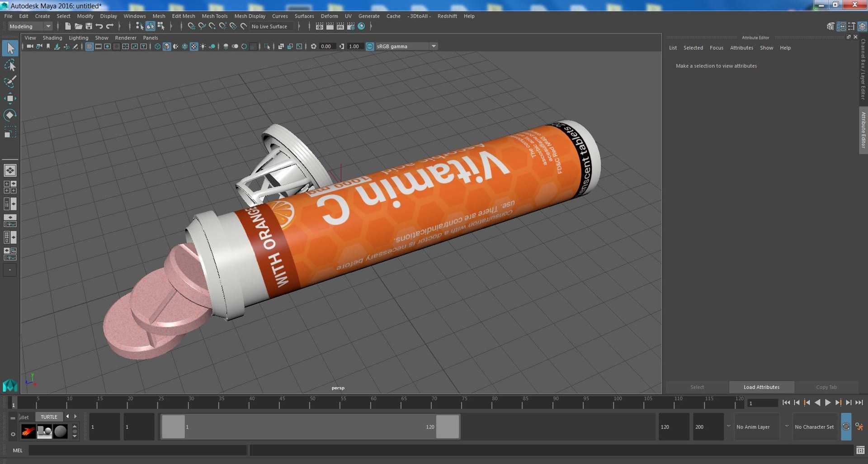Activate the Move tool

[x=10, y=98]
